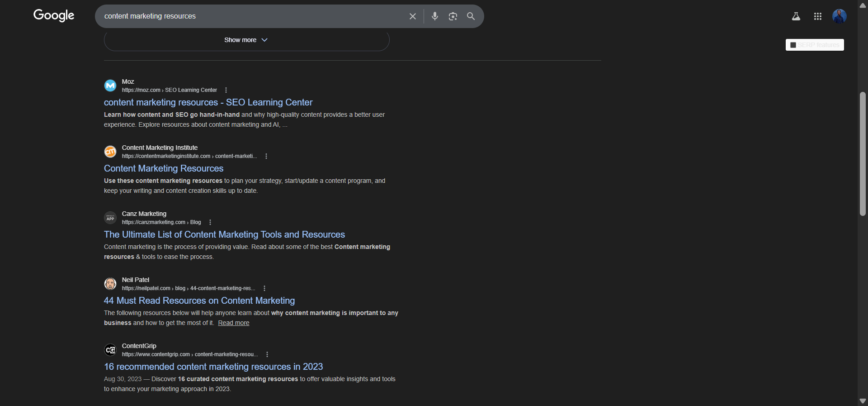Click the contentmarketinginstitute.com URL text
868x406 pixels.
[x=189, y=156]
